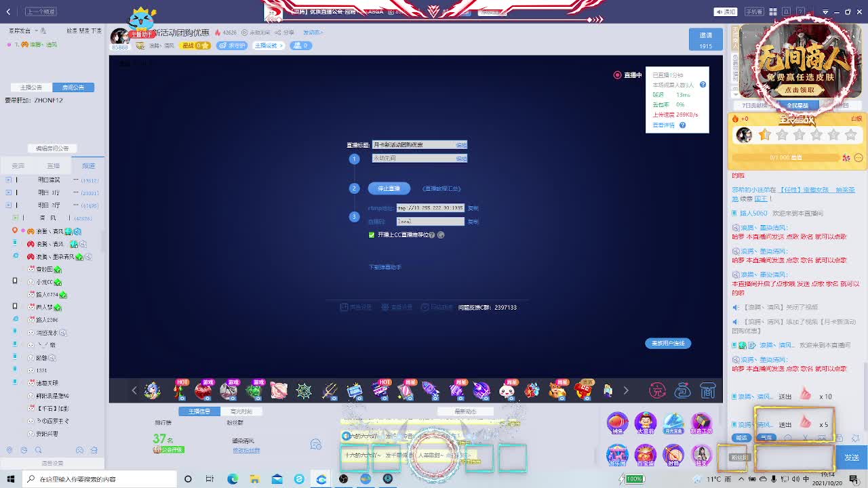This screenshot has height=488, width=868.
Task: Select the white bunny gift icon
Action: (x=507, y=390)
